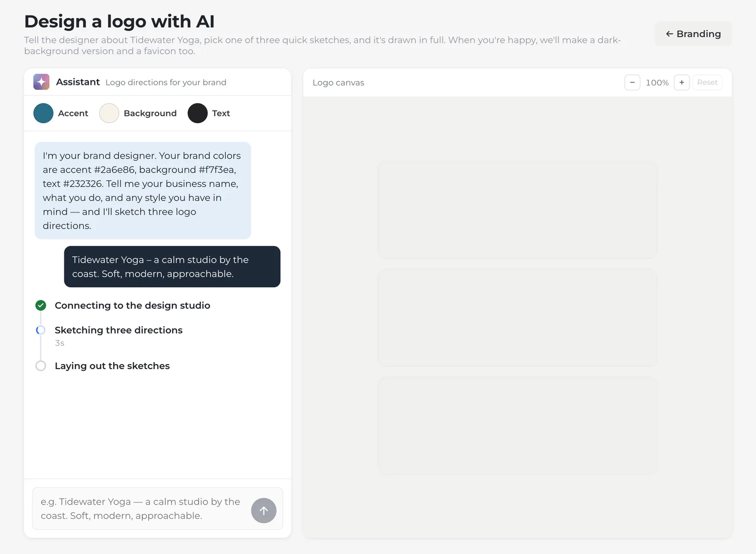Zoom out with the minus button
756x554 pixels.
coord(632,82)
